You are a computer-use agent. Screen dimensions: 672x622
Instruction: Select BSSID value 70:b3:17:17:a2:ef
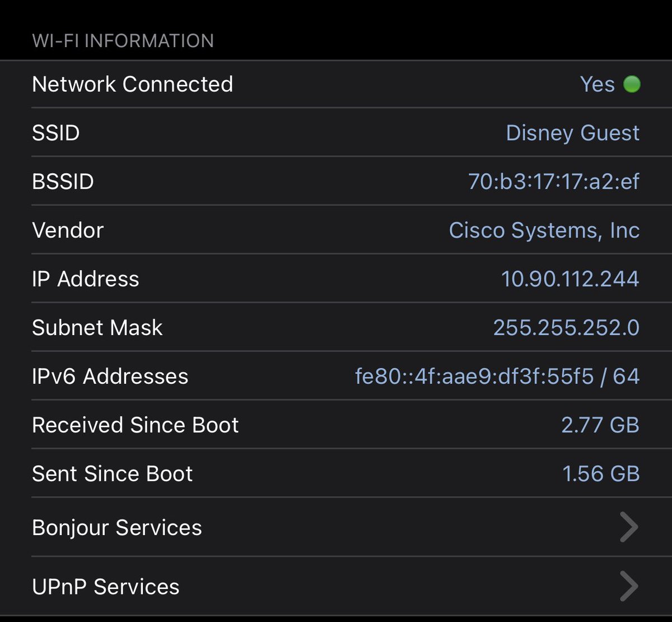(x=554, y=182)
